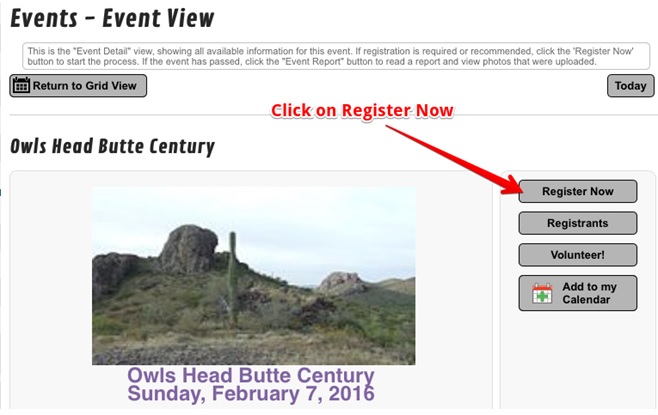658x415 pixels.
Task: Click the Add to my Calendar text
Action: pos(589,293)
